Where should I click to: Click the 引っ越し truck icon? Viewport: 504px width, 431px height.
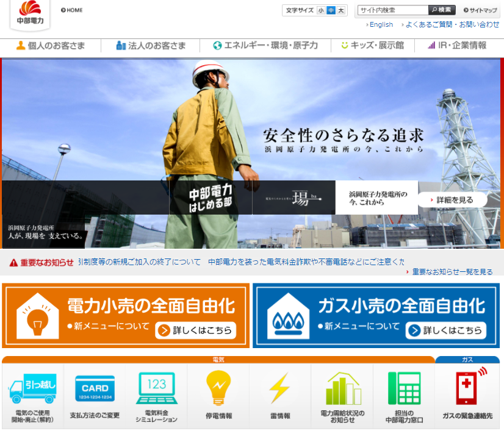click(32, 388)
